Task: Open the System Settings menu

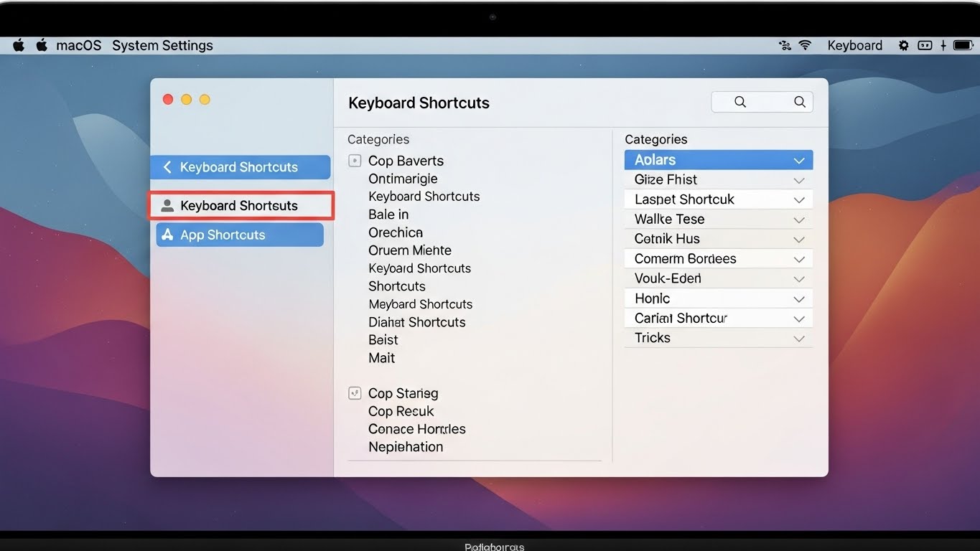Action: click(162, 45)
